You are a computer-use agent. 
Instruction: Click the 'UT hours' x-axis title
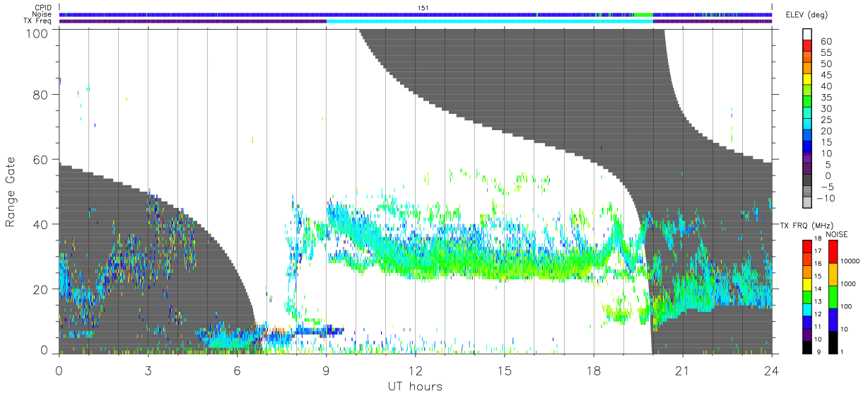click(415, 386)
